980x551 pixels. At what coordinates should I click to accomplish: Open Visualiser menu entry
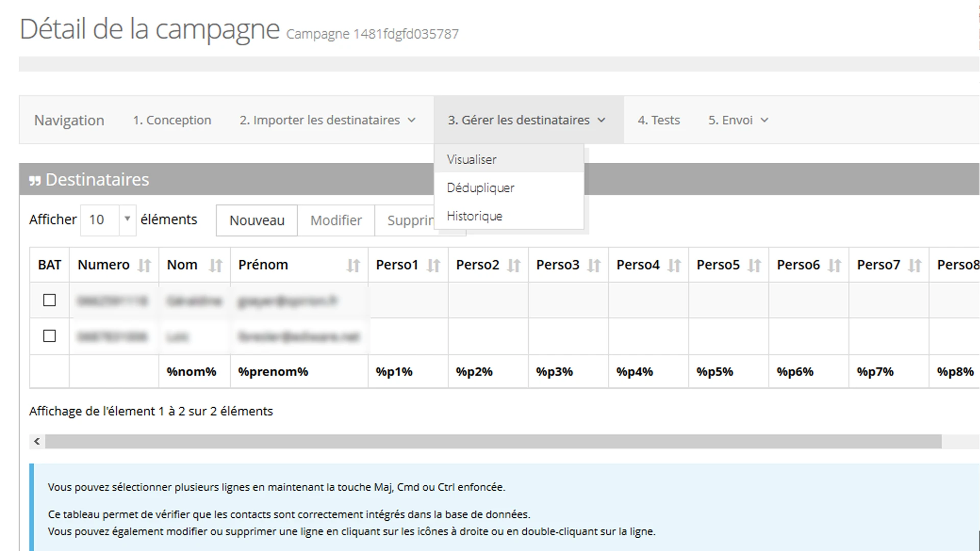click(471, 160)
